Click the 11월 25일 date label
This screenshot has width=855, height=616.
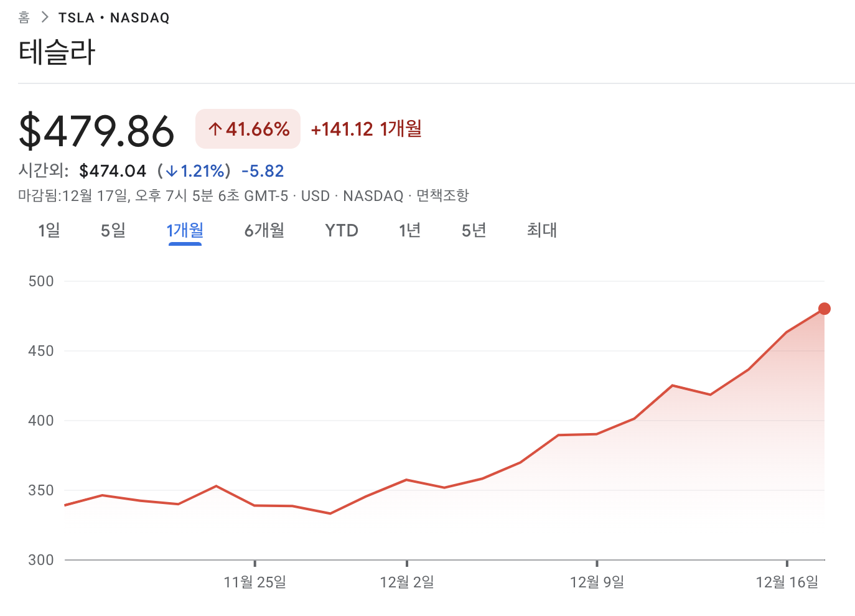click(255, 582)
